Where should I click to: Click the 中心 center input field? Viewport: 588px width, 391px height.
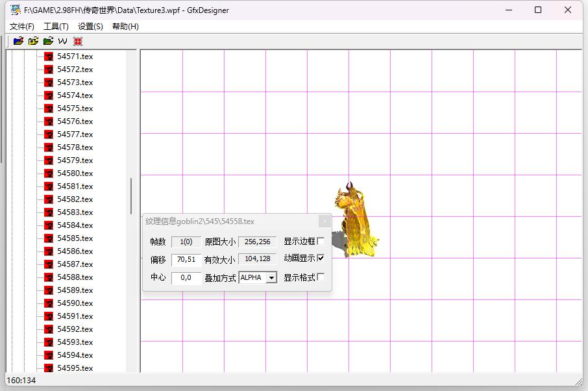pos(186,277)
